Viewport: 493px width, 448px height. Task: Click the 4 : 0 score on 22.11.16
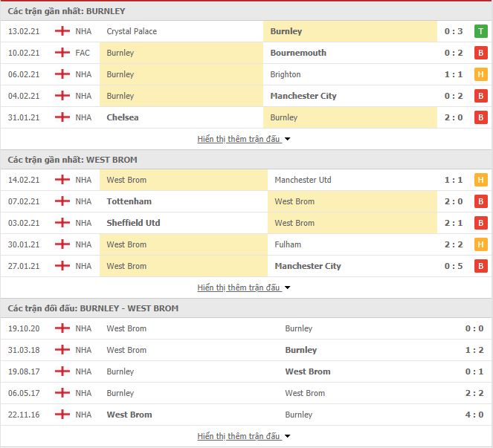click(474, 415)
